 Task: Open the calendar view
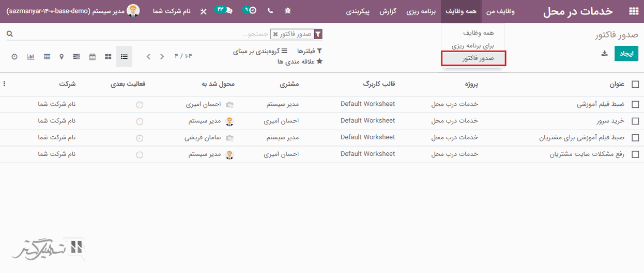(93, 56)
